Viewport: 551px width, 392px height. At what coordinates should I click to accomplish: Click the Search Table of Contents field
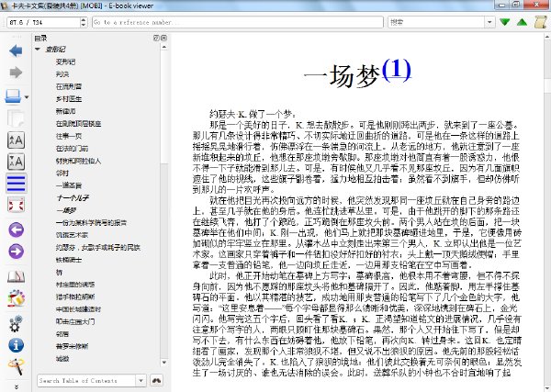pyautogui.click(x=86, y=380)
